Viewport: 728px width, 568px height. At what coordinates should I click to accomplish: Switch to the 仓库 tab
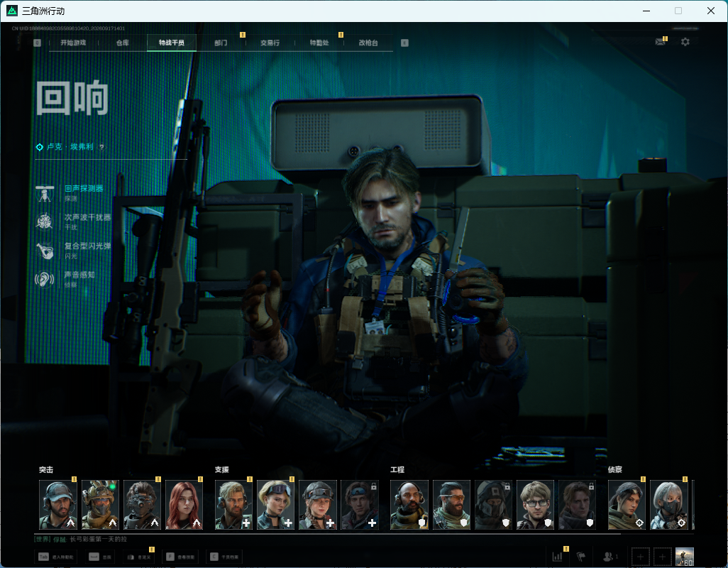coord(123,43)
